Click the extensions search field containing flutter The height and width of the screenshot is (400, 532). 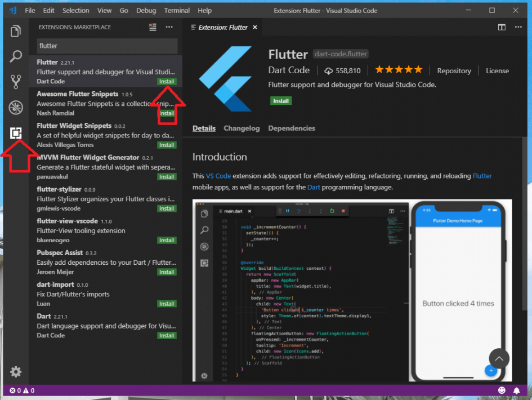click(107, 46)
